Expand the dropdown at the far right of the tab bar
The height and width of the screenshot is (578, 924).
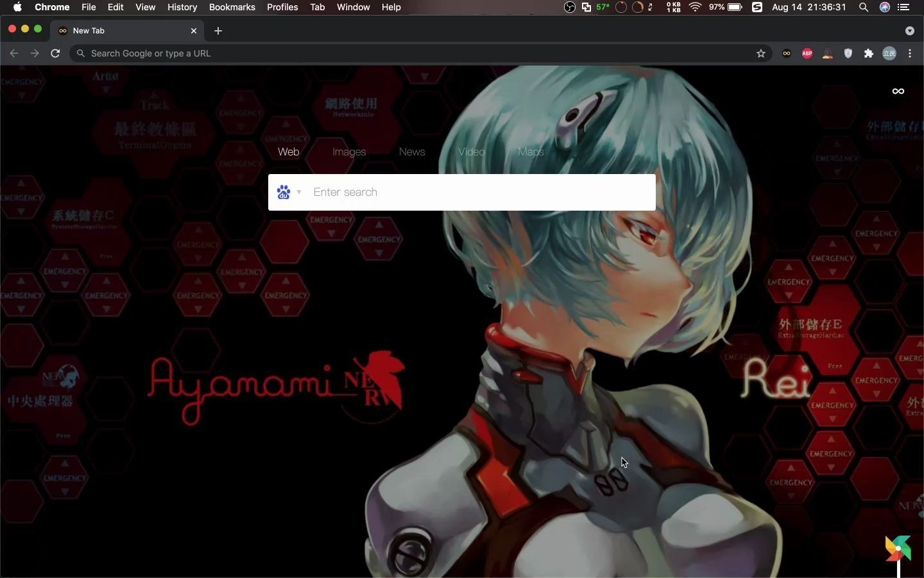coord(909,31)
